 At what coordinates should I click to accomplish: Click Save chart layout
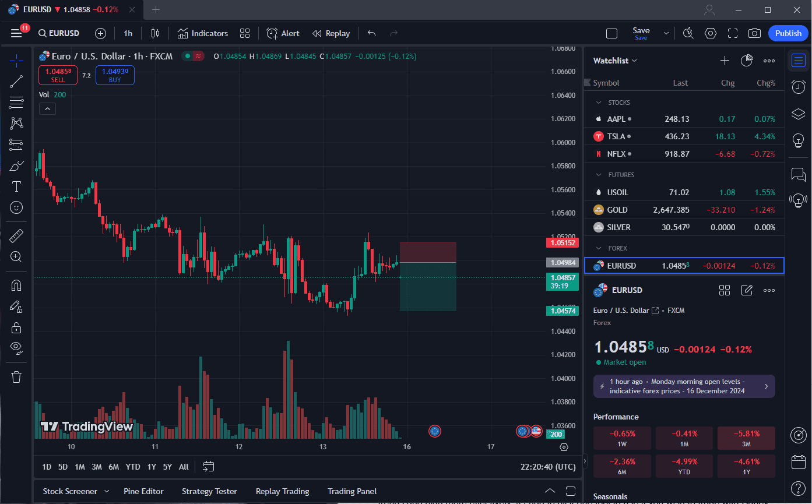point(641,33)
